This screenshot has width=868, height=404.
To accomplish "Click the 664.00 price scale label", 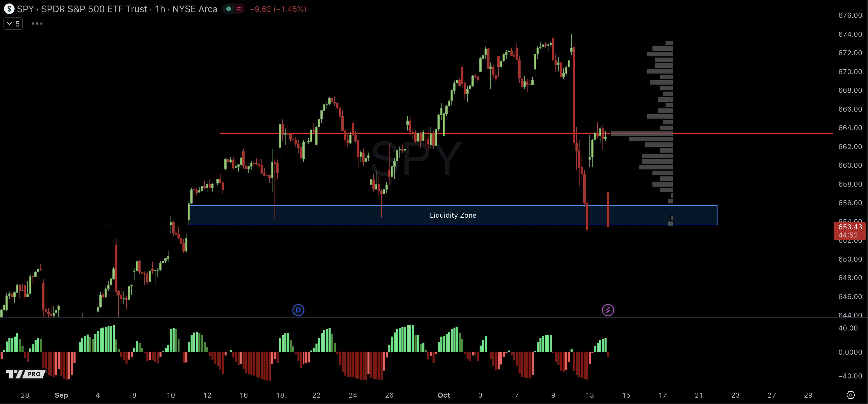I will 850,128.
